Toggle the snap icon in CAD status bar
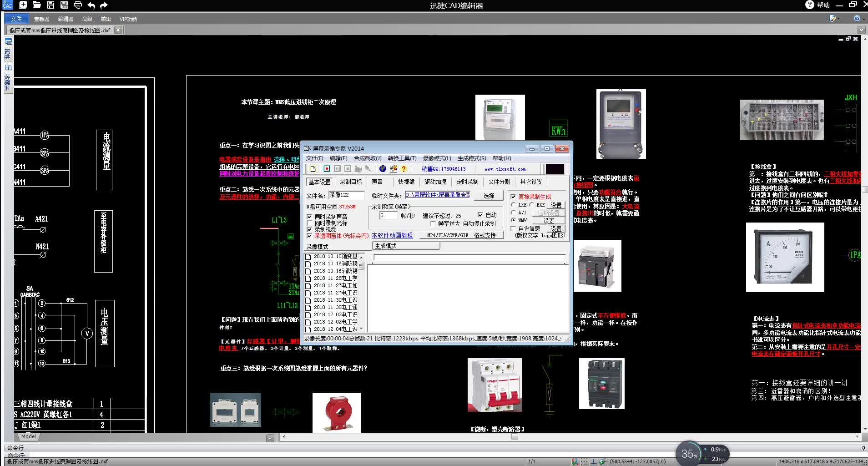Image resolution: width=868 pixels, height=466 pixels. pyautogui.click(x=575, y=461)
